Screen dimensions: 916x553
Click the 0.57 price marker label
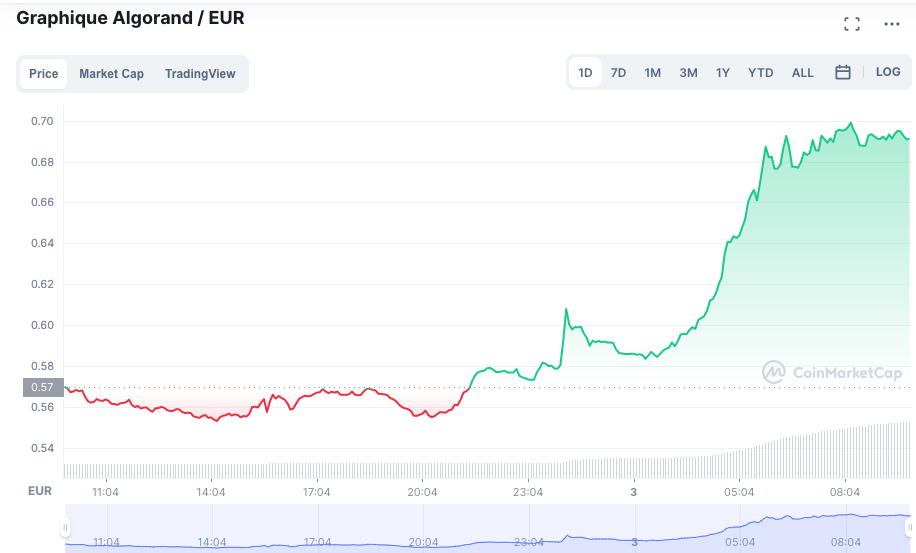(x=42, y=387)
